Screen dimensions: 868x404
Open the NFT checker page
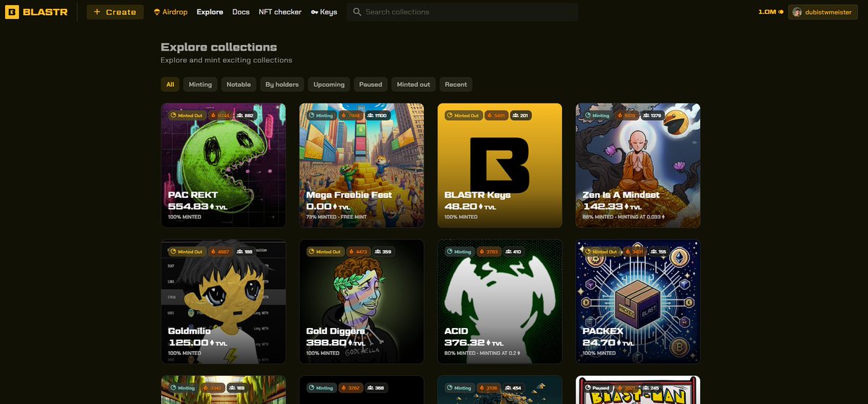click(x=280, y=12)
